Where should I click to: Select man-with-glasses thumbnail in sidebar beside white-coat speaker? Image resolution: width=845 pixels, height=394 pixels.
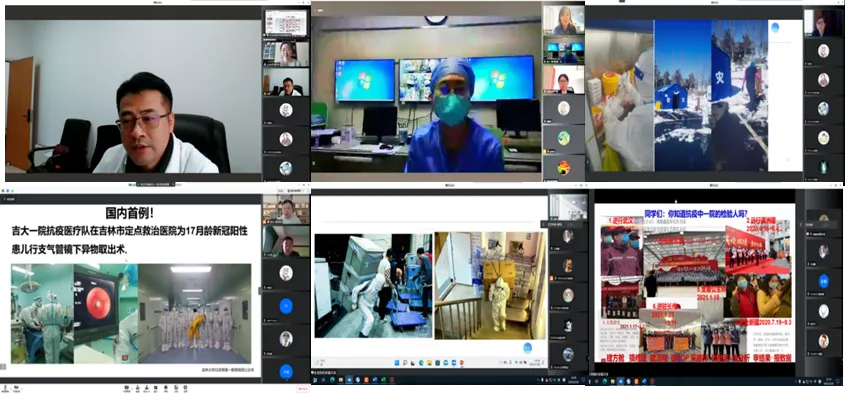(286, 82)
